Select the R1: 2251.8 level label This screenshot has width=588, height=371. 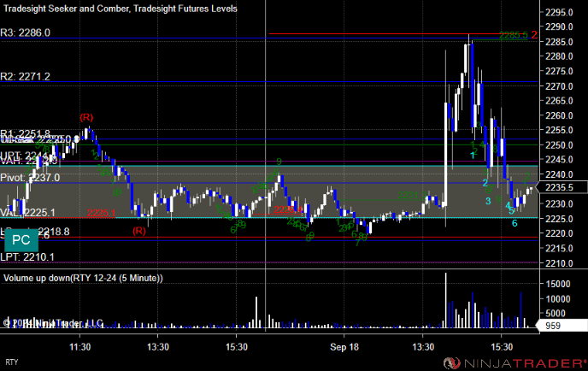(x=25, y=133)
